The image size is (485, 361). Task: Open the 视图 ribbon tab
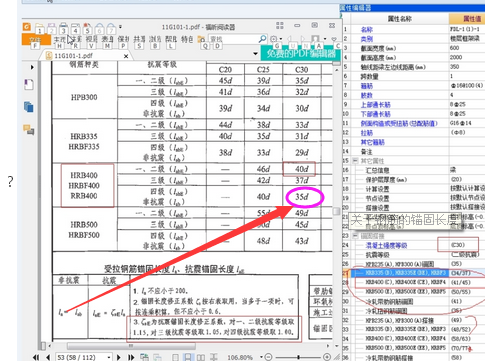92,39
